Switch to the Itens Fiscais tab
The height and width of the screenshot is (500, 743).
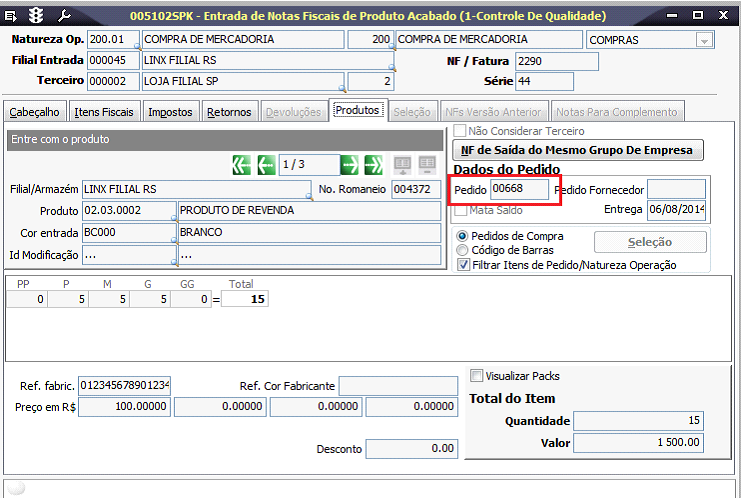coord(106,112)
